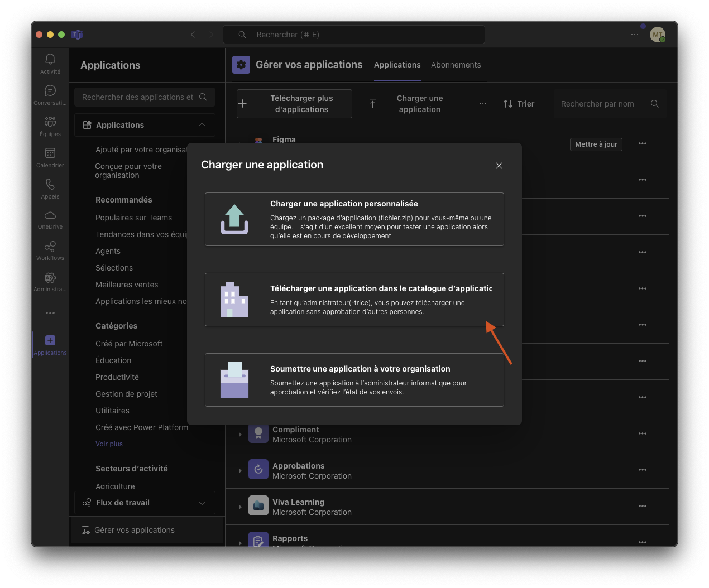
Task: Choose Charger une application personnalisée option
Action: point(354,219)
